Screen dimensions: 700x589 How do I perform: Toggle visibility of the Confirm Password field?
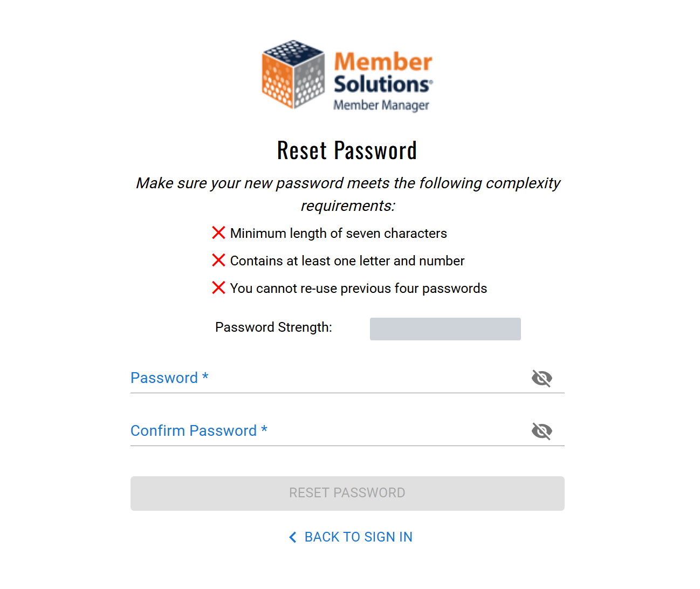tap(541, 431)
